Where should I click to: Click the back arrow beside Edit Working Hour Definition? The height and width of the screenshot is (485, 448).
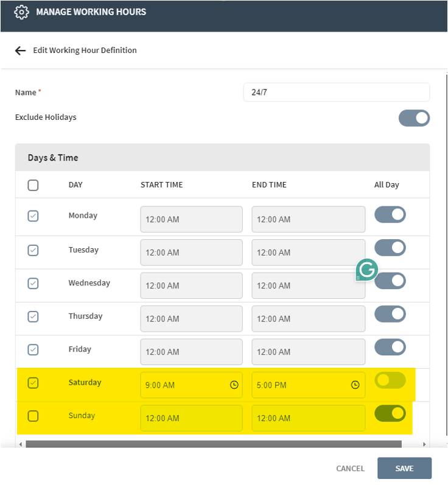click(21, 51)
